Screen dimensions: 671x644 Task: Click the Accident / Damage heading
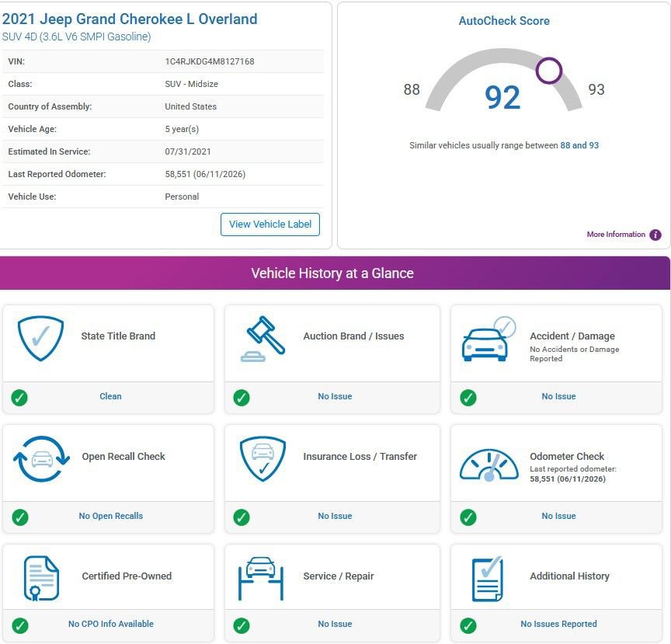572,336
